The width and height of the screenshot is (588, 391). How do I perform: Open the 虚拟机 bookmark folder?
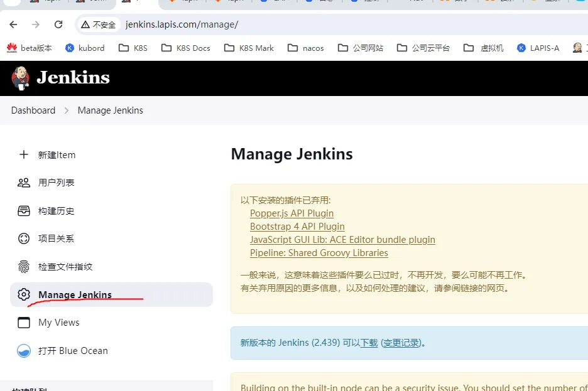[484, 48]
